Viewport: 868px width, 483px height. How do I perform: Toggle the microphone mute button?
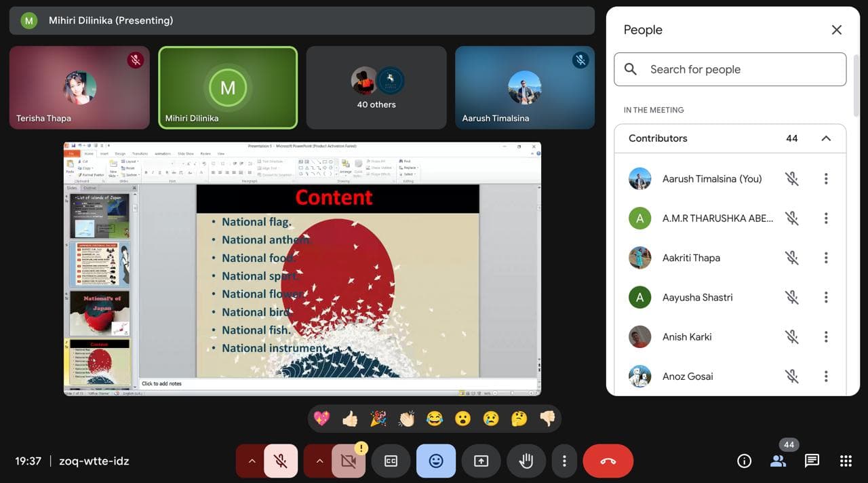pyautogui.click(x=280, y=461)
